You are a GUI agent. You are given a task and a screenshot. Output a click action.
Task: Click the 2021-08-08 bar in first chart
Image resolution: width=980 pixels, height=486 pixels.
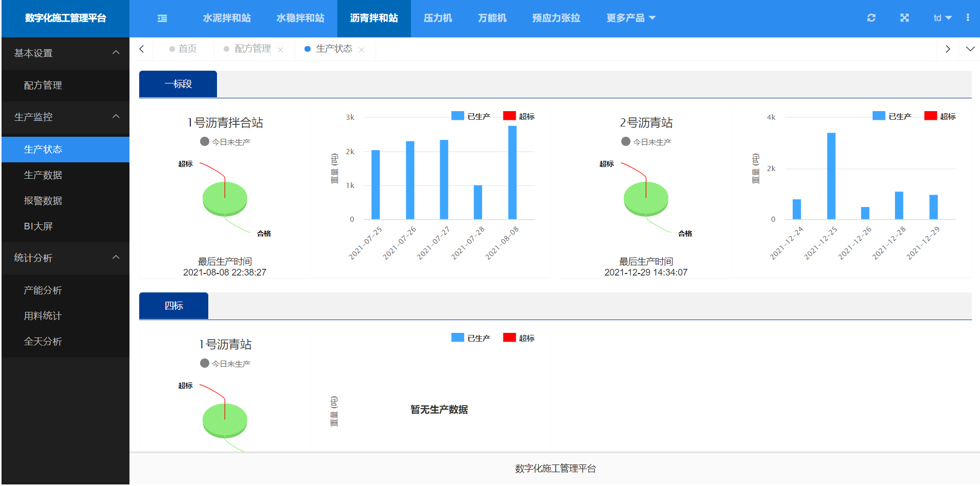click(x=512, y=173)
